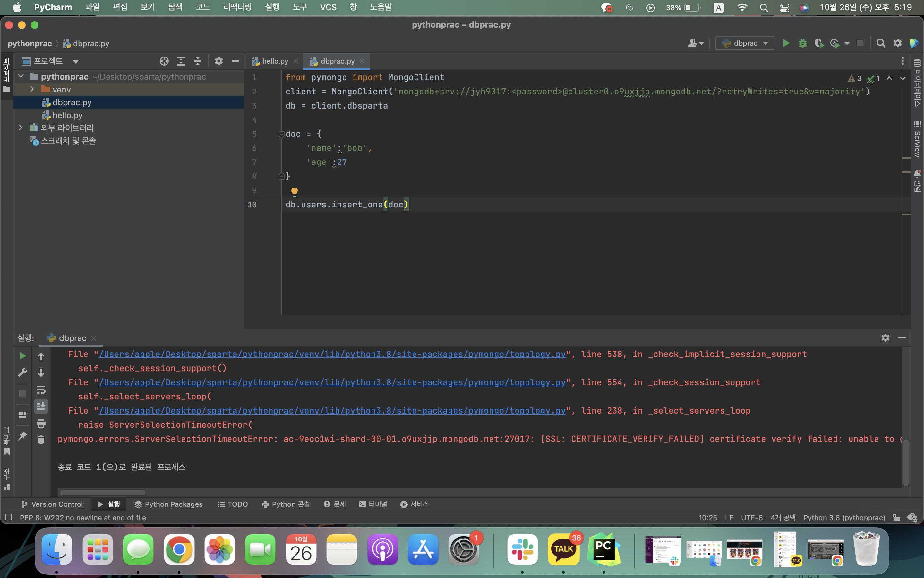Toggle read-only lock in status bar
Image resolution: width=924 pixels, height=578 pixels.
tap(896, 518)
